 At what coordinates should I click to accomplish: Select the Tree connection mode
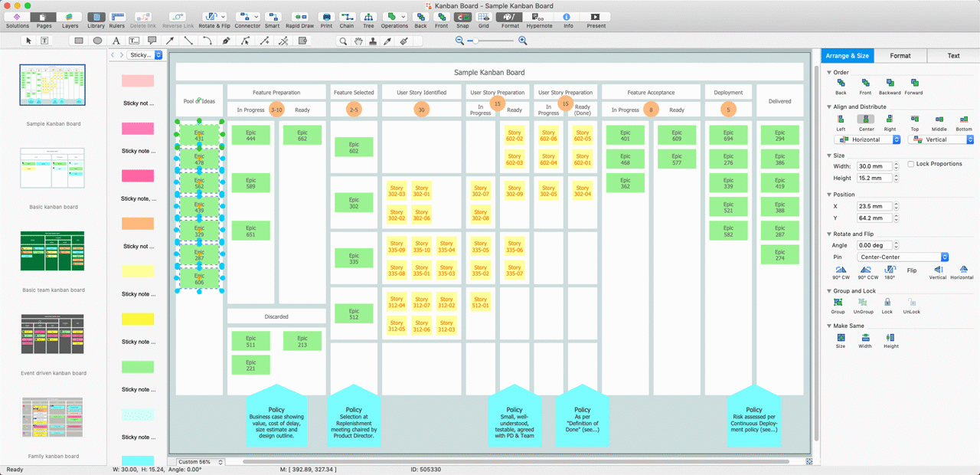(368, 16)
